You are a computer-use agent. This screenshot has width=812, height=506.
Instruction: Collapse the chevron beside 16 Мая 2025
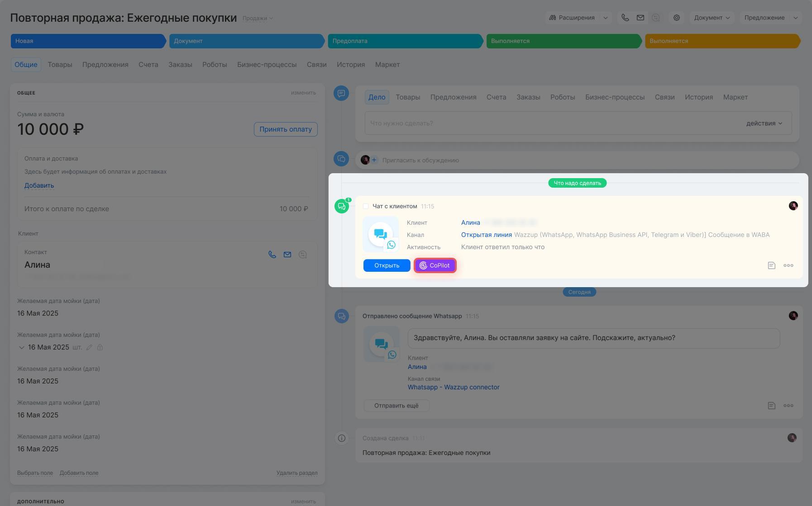pos(21,347)
